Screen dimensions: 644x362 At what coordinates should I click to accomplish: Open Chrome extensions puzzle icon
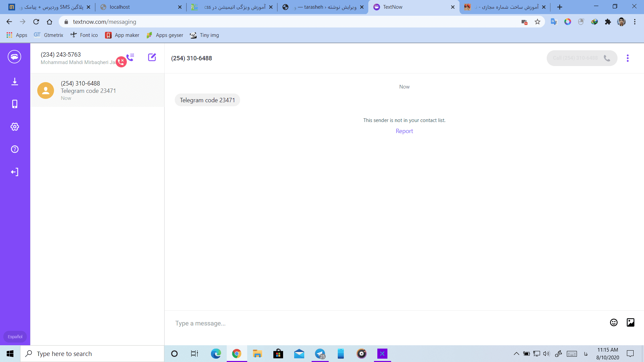click(608, 22)
